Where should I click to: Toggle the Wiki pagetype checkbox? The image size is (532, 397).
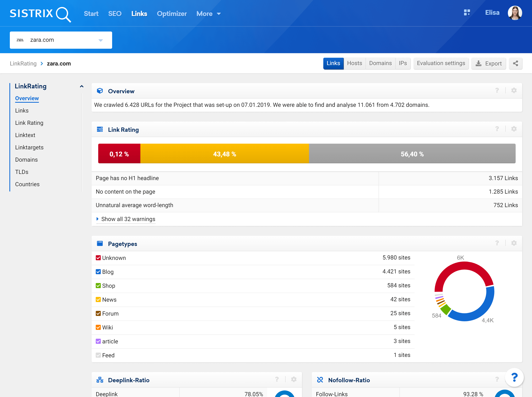pos(98,328)
